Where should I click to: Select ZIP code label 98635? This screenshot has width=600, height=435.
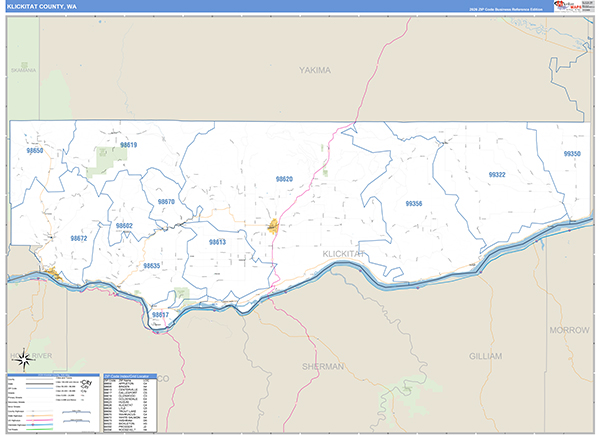(x=152, y=266)
